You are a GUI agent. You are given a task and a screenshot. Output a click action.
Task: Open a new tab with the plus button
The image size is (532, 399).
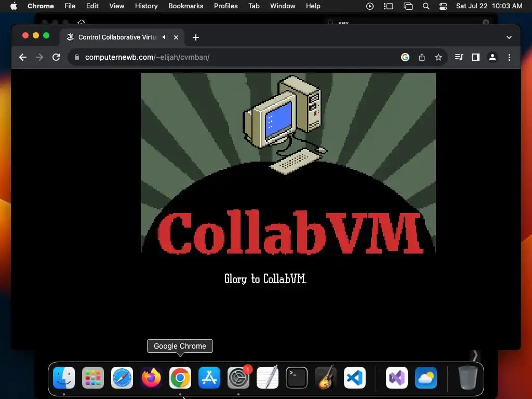196,37
